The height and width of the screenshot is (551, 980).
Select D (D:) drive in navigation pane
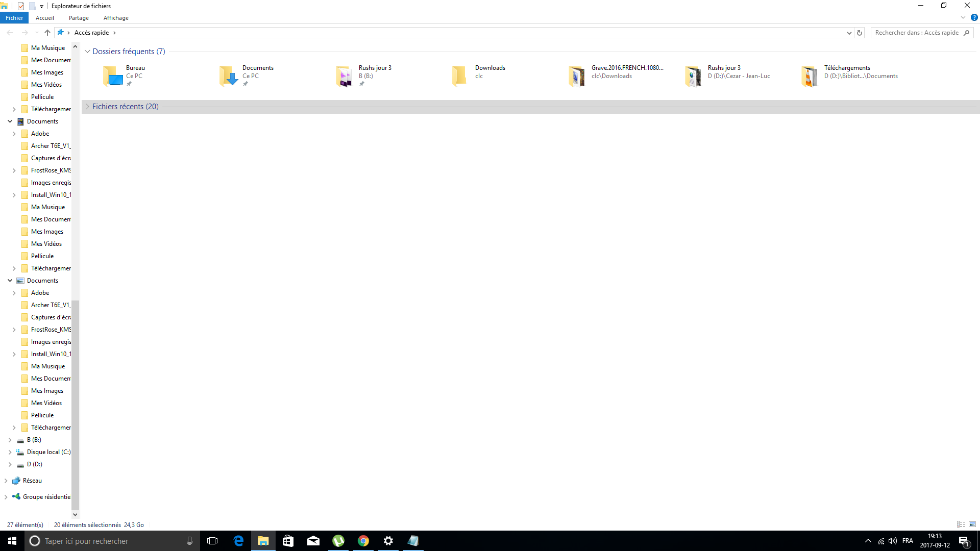tap(35, 464)
